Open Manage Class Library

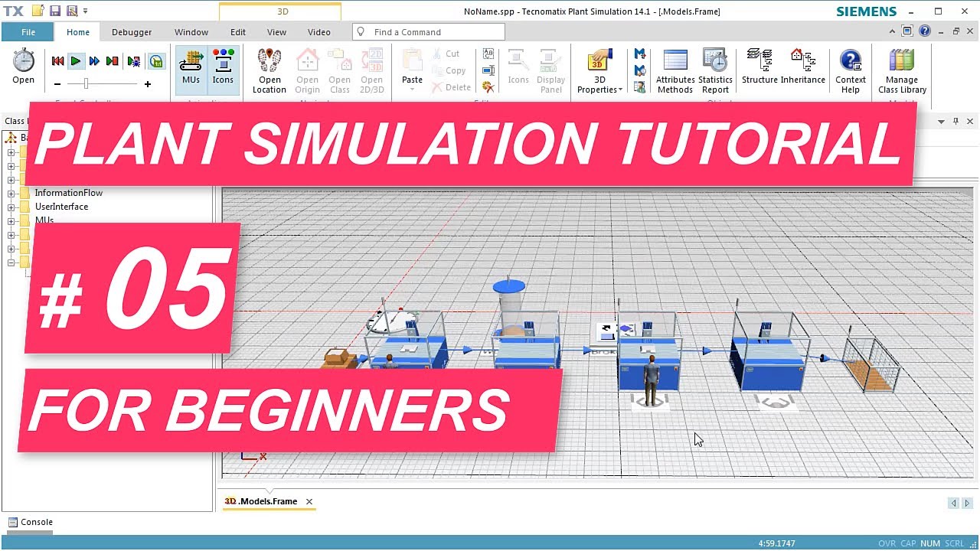tap(902, 71)
